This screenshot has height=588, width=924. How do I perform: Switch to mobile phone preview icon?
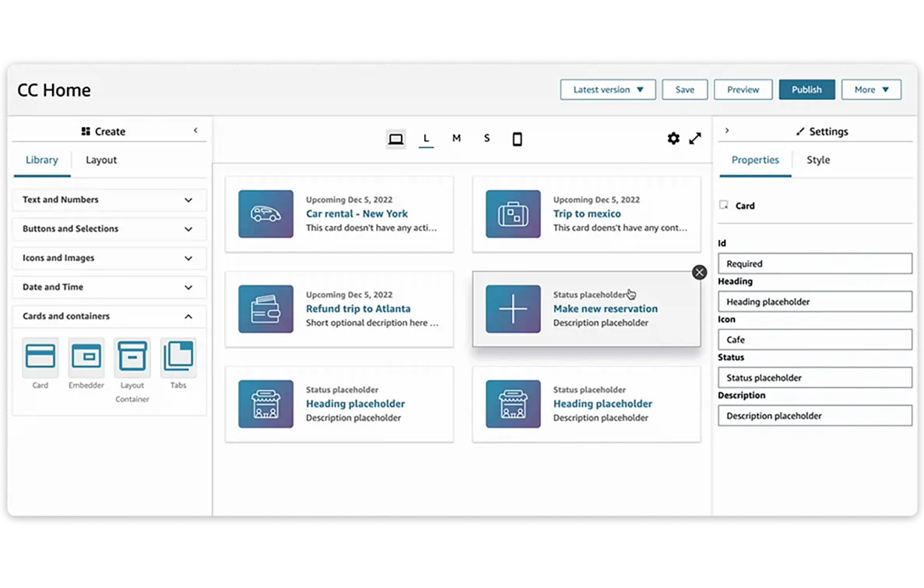[x=517, y=139]
